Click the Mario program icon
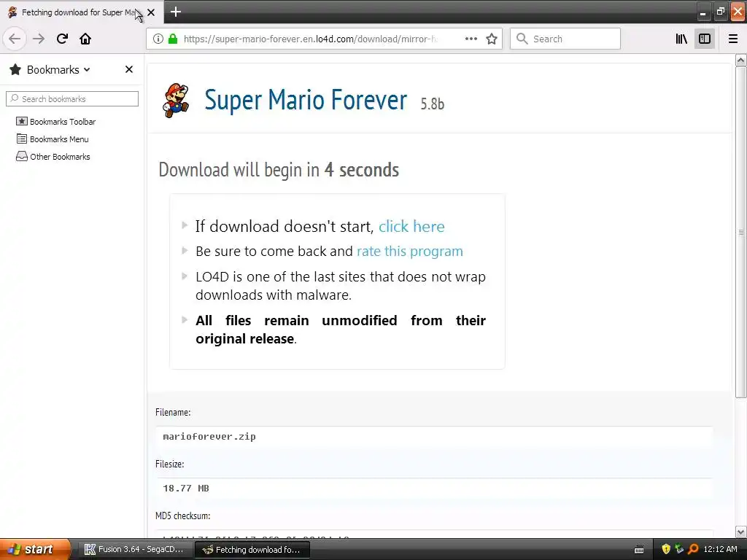 pyautogui.click(x=176, y=101)
